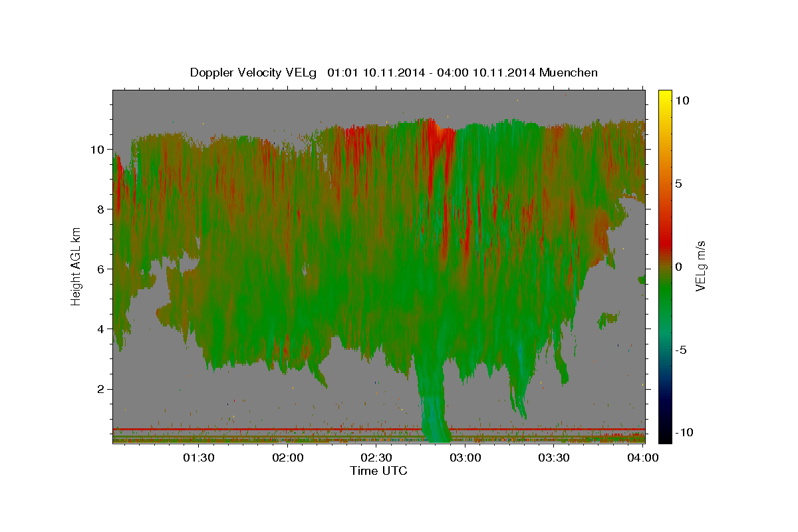
Task: Click the colorbar value -10 at bottom
Action: tap(686, 432)
